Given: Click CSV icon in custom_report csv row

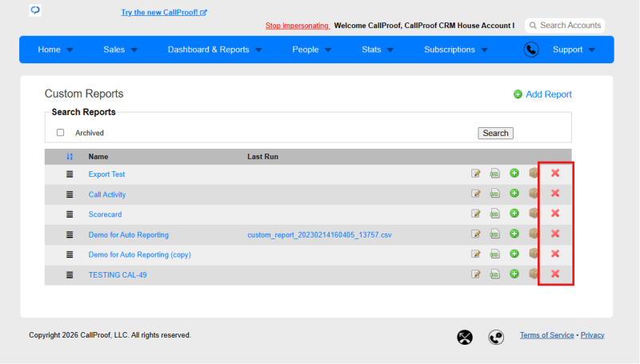Looking at the screenshot, I should coord(494,234).
